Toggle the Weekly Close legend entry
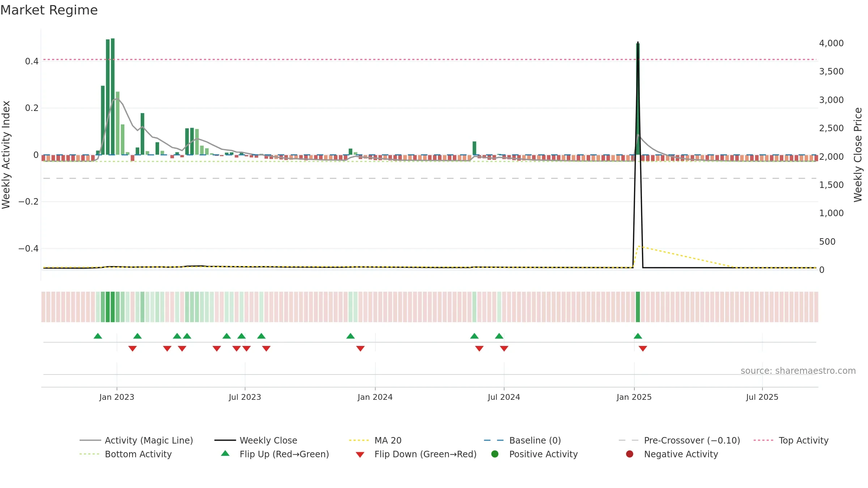Screen dimensions: 868x488 tap(256, 440)
